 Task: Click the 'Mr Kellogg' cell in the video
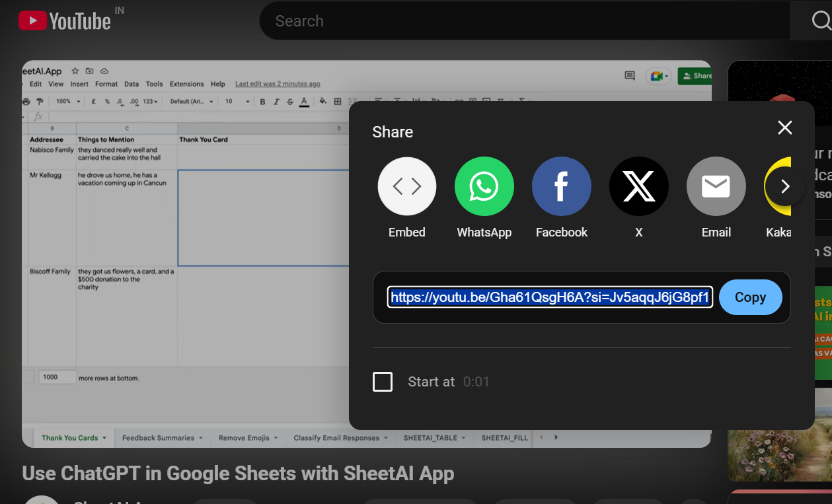[52, 218]
